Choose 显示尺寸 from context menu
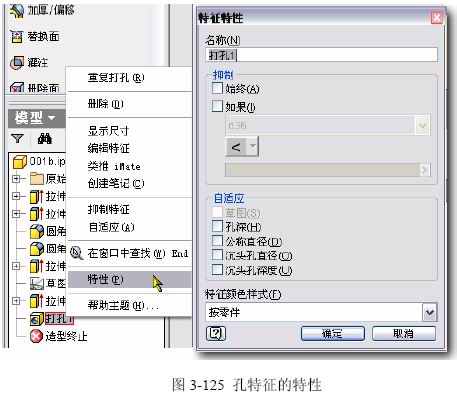The image size is (457, 399). click(x=130, y=131)
